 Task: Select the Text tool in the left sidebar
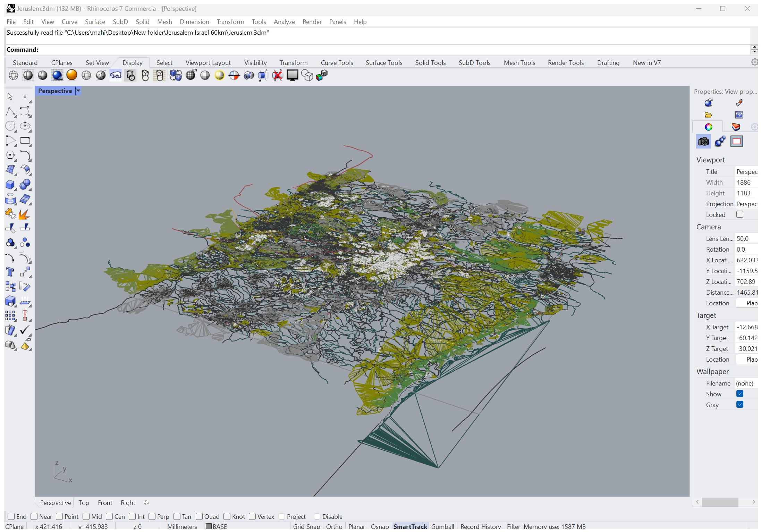click(10, 272)
